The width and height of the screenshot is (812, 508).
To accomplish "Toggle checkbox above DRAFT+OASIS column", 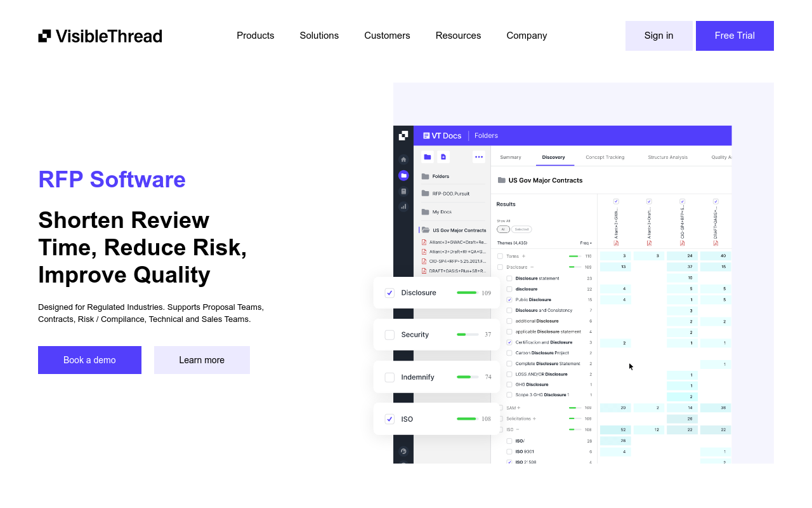I will [x=716, y=201].
